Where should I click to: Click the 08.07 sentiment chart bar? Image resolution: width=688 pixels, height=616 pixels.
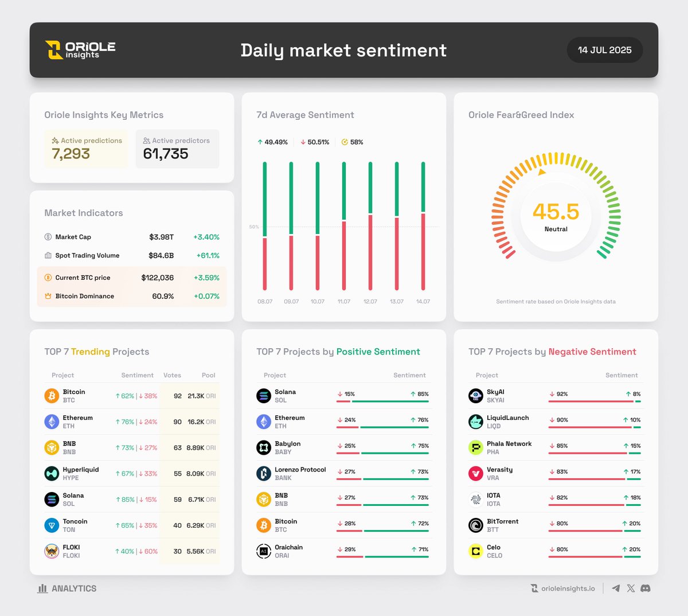pyautogui.click(x=265, y=226)
